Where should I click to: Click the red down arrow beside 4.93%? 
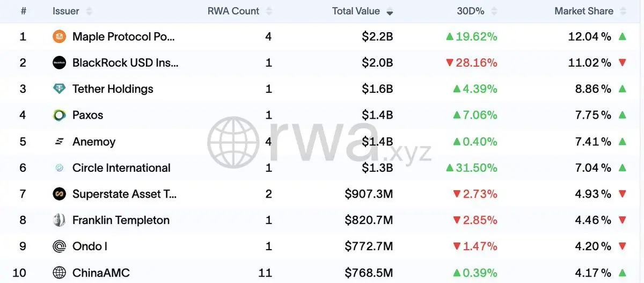(x=622, y=194)
